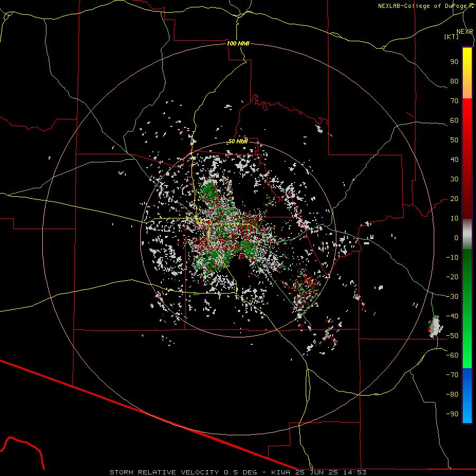The width and height of the screenshot is (476, 476).
Task: Click the STORM RELATIVE VELOCITY caption words
Action: 164,472
